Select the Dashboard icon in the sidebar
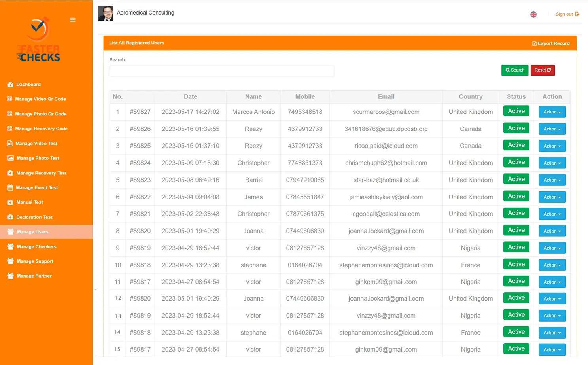 pyautogui.click(x=9, y=84)
